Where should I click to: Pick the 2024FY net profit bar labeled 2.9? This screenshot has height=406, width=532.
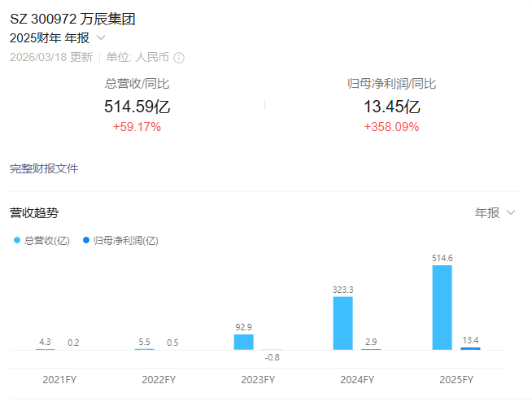[x=371, y=349]
